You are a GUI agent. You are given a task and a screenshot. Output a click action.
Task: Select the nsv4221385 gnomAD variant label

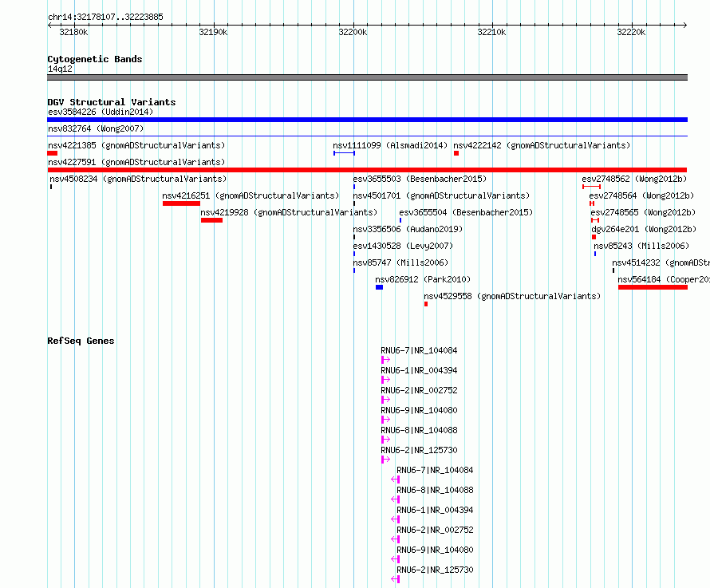[136, 145]
